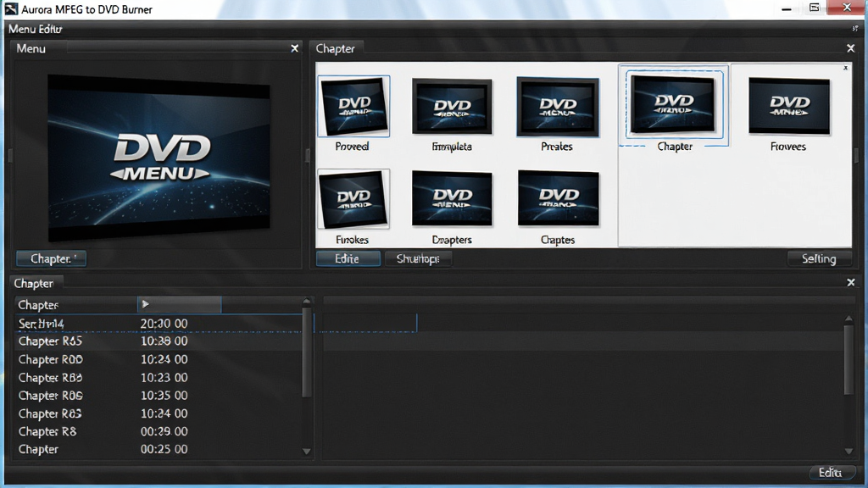
Task: Minimize the Aurora MPEG to DVD Burner window
Action: (x=786, y=8)
